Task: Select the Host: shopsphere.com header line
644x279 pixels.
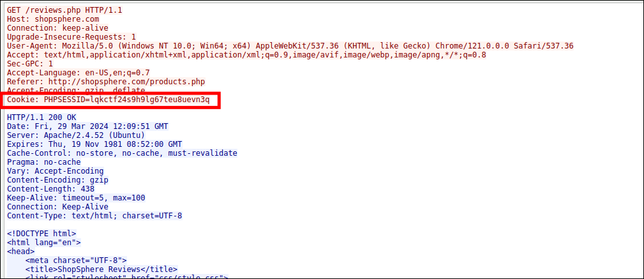Action: 53,19
